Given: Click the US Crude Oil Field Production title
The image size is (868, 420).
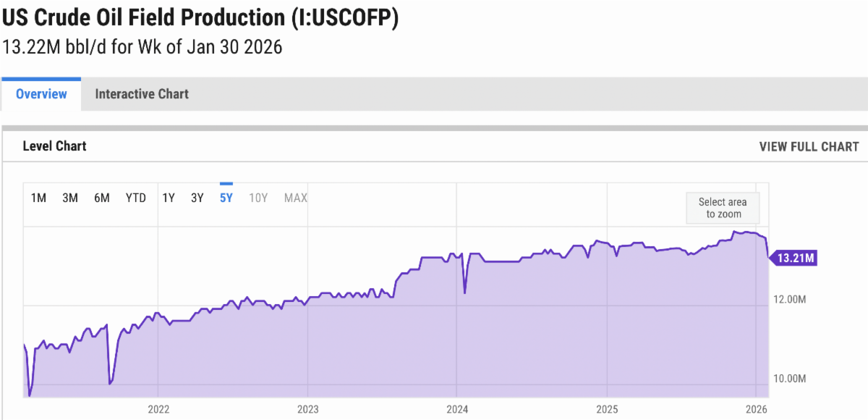Looking at the screenshot, I should click(x=200, y=19).
